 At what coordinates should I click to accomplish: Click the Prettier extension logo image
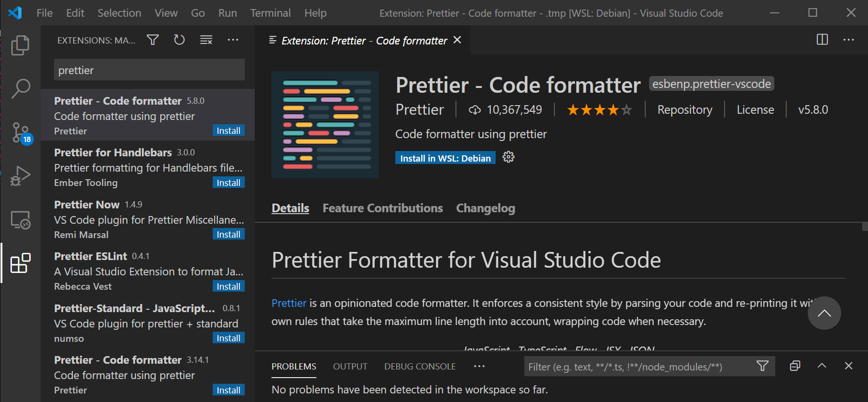point(325,125)
